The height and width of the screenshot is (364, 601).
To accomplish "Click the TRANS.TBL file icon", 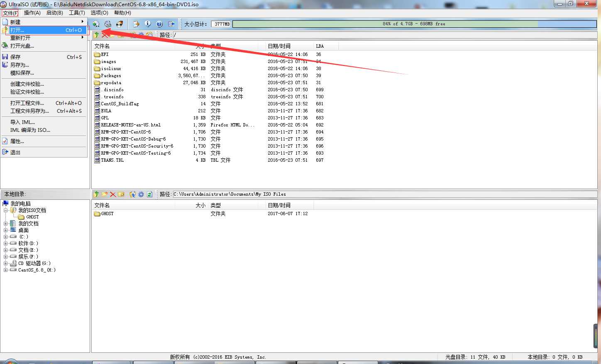I will (x=97, y=160).
